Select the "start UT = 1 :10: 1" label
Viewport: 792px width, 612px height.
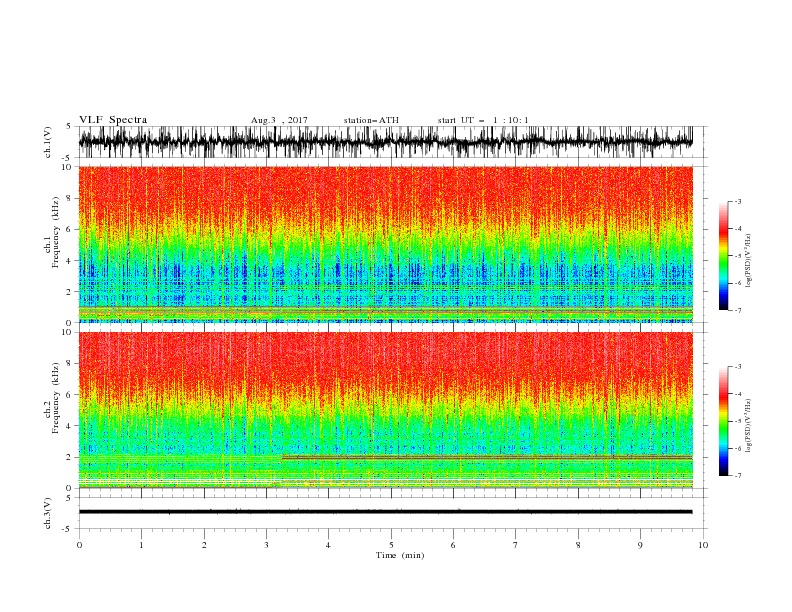(483, 120)
